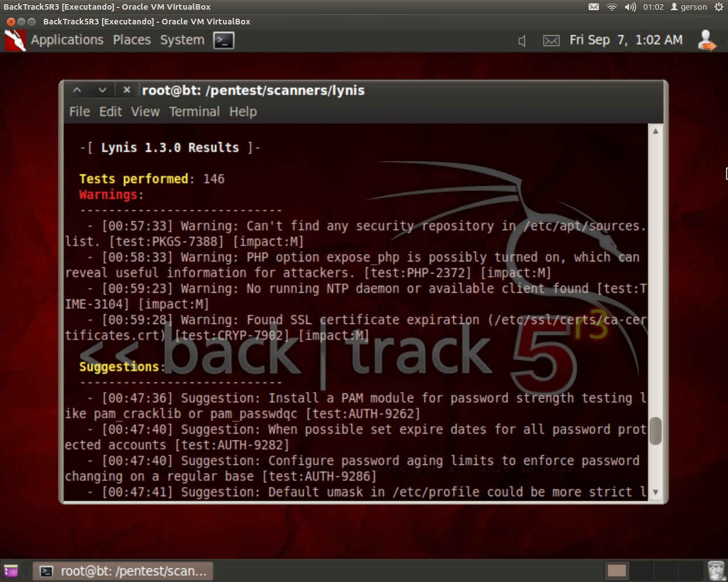This screenshot has height=582, width=728.
Task: Select root@bt terminal taskbar button
Action: click(123, 571)
